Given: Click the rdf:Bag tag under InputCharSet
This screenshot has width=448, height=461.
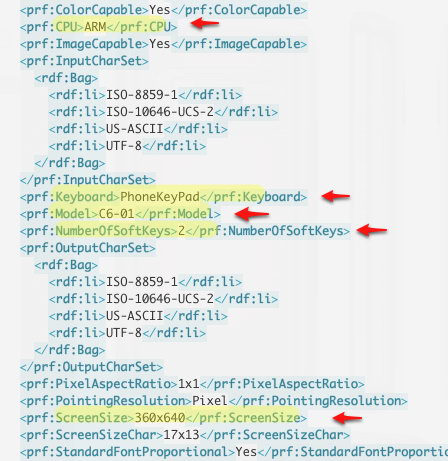Looking at the screenshot, I should coord(66,78).
